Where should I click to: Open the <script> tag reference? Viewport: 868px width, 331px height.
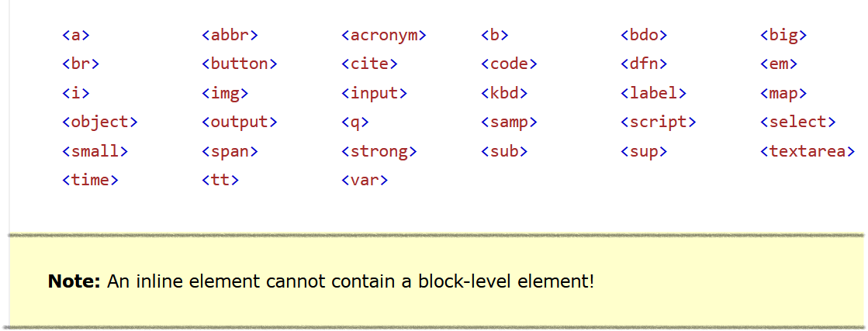(658, 122)
